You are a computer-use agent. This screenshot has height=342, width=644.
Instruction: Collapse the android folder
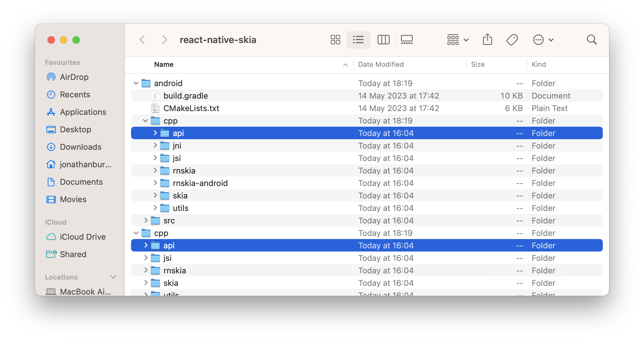pos(136,83)
